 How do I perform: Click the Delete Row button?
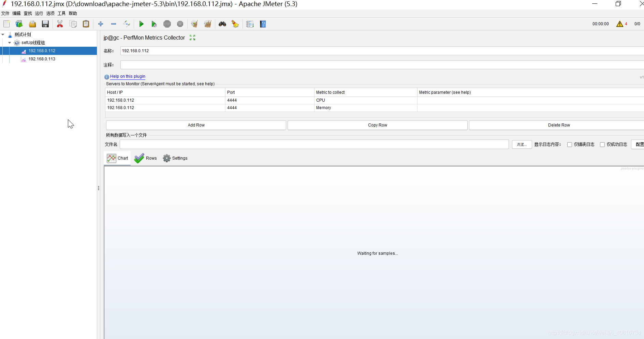pos(557,125)
